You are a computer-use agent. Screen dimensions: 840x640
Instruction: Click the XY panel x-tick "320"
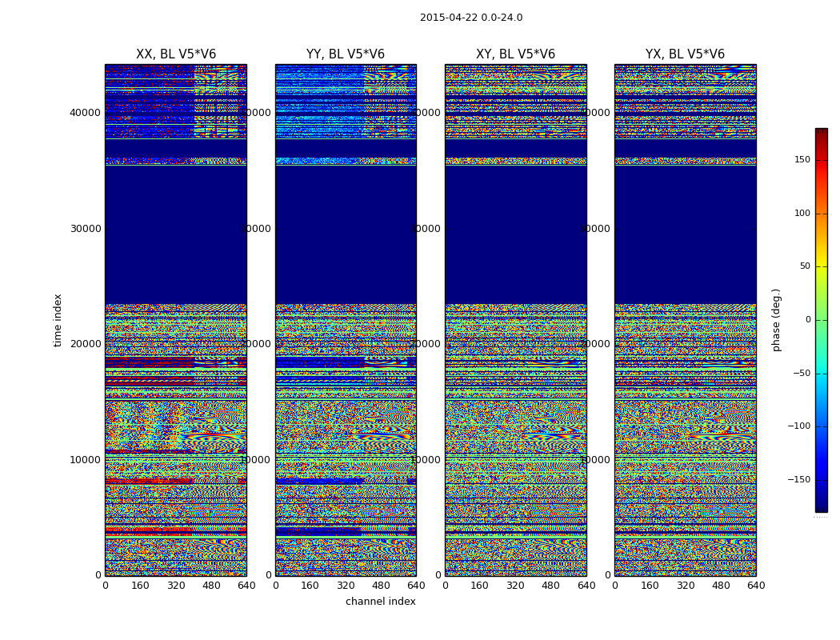tap(515, 586)
